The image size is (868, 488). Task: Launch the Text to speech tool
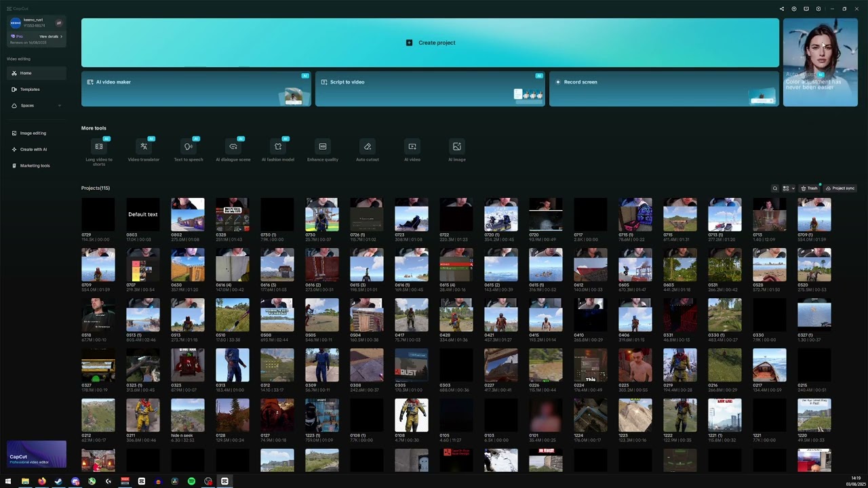pos(189,150)
